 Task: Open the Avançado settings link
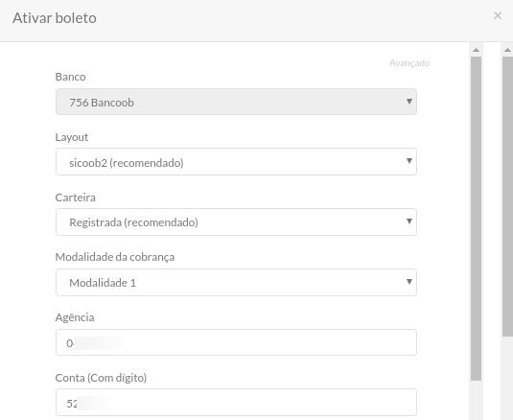pyautogui.click(x=409, y=63)
